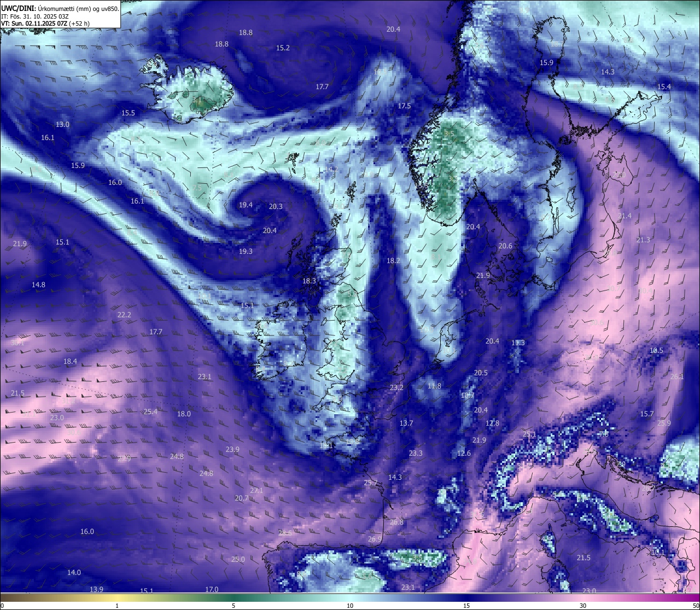Click the 14.8 map value
This screenshot has width=700, height=610.
(x=38, y=285)
